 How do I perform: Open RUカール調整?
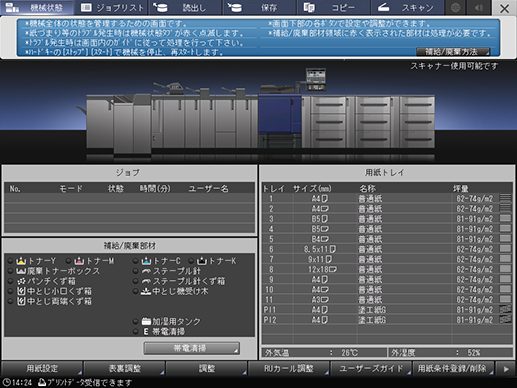pos(289,368)
